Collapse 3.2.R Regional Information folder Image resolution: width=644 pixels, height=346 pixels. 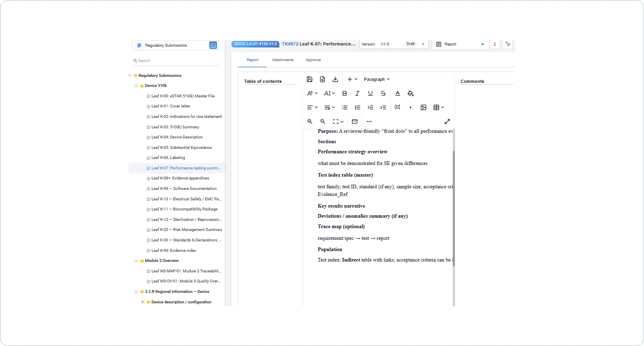point(136,292)
